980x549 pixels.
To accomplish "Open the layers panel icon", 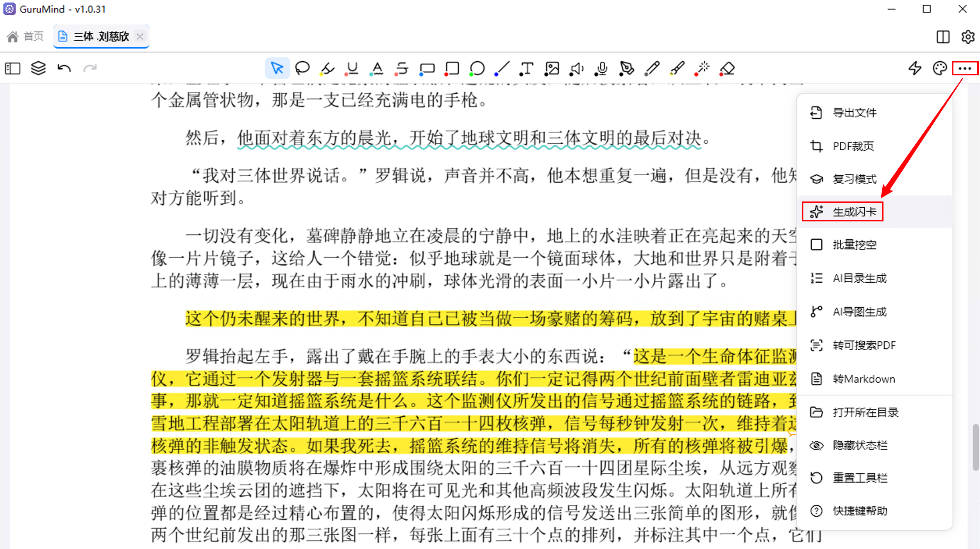I will tap(38, 68).
